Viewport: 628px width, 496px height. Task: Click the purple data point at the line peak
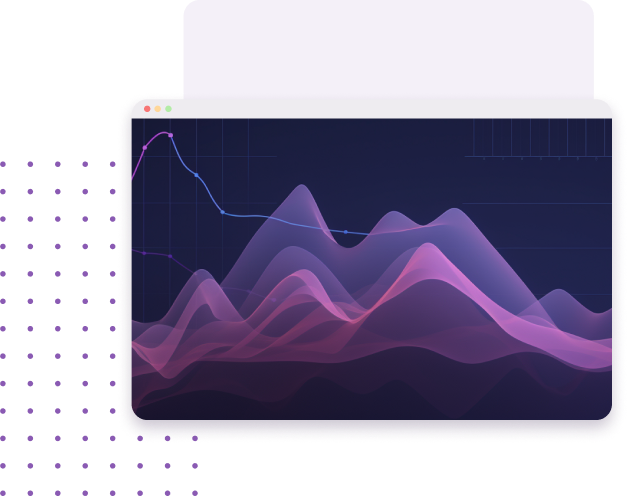[x=171, y=135]
